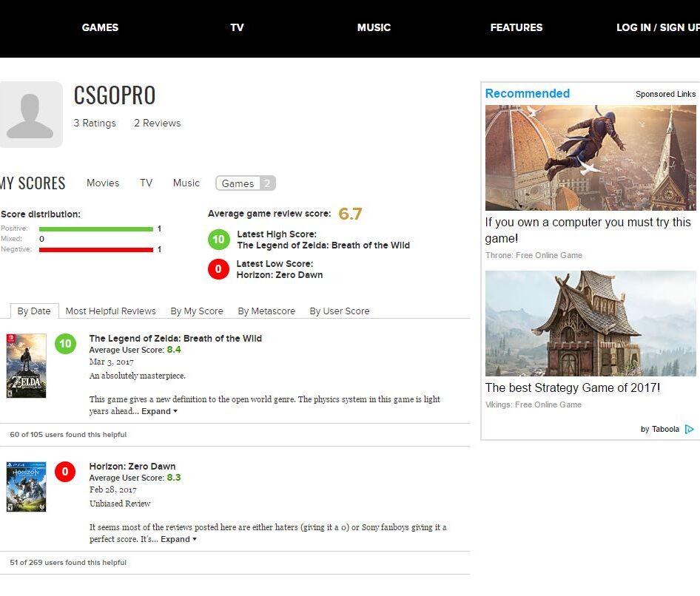This screenshot has width=700, height=596.
Task: Open the GAMES navigation menu
Action: pos(100,27)
